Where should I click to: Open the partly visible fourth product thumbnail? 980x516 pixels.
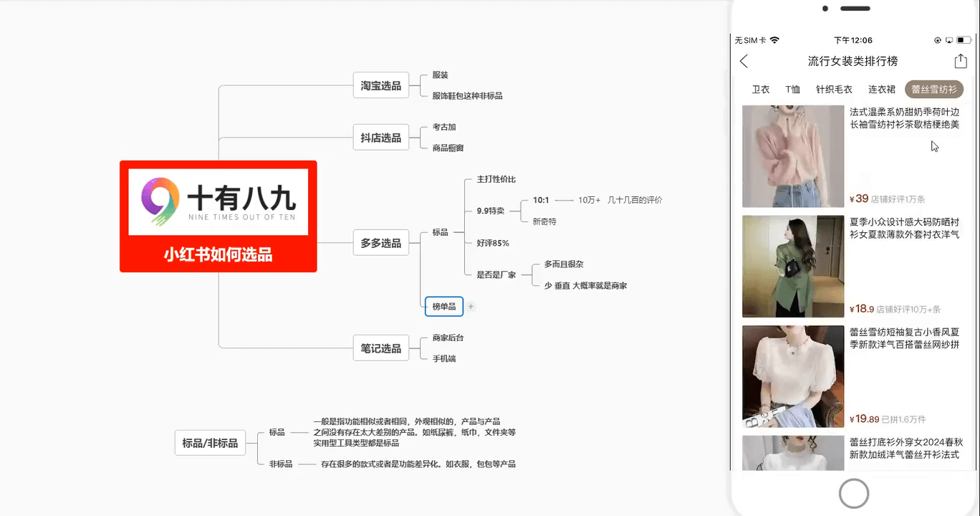click(x=793, y=453)
